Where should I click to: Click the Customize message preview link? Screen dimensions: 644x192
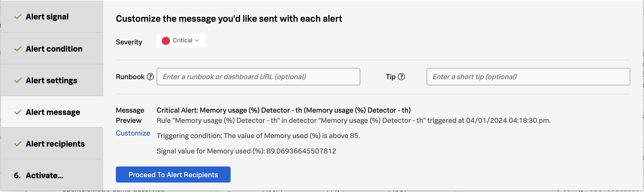pyautogui.click(x=133, y=133)
